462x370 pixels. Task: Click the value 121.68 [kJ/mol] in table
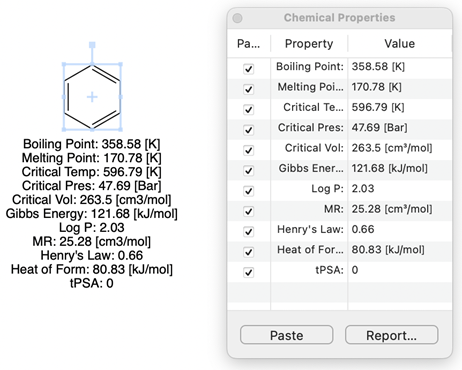pos(390,168)
